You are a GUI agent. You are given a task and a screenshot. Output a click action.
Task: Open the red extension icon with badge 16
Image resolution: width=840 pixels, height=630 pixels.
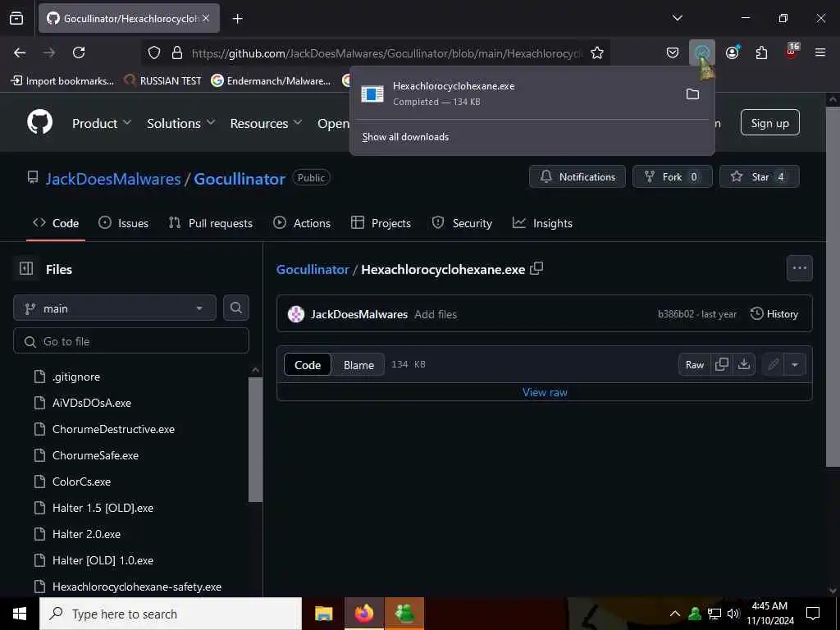[x=792, y=52]
